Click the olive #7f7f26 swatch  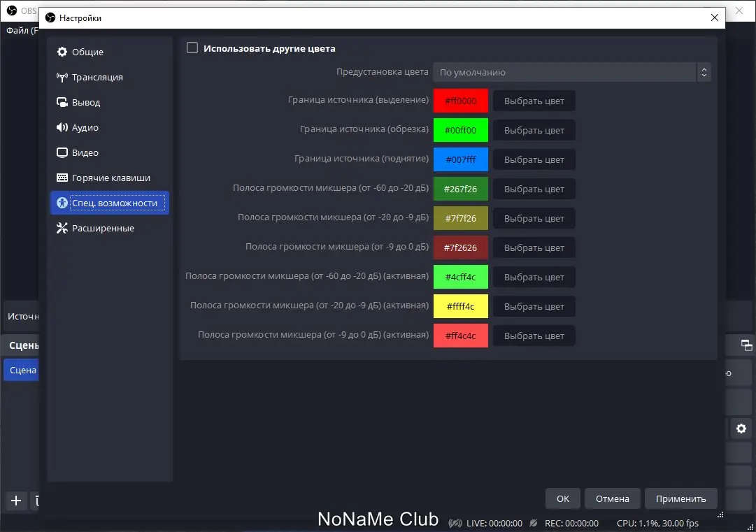tap(460, 218)
